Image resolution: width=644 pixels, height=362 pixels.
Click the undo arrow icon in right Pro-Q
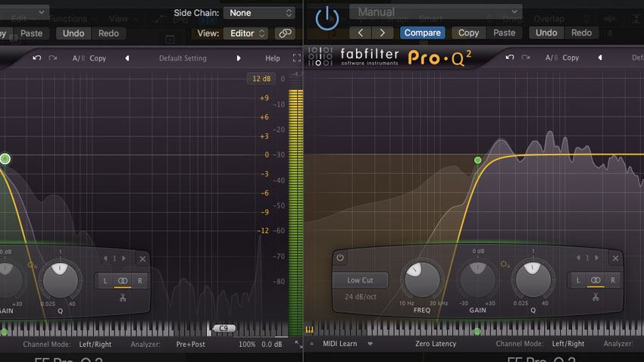[510, 58]
